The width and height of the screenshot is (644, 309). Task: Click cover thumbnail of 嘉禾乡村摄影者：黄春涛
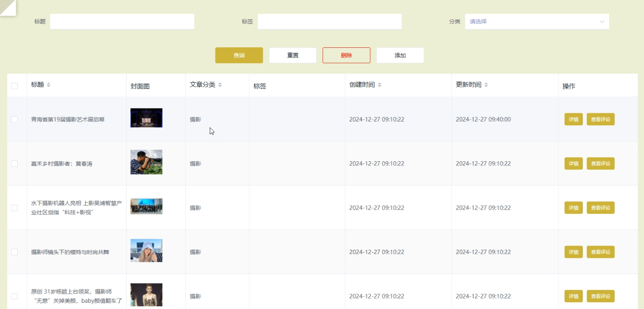point(146,162)
